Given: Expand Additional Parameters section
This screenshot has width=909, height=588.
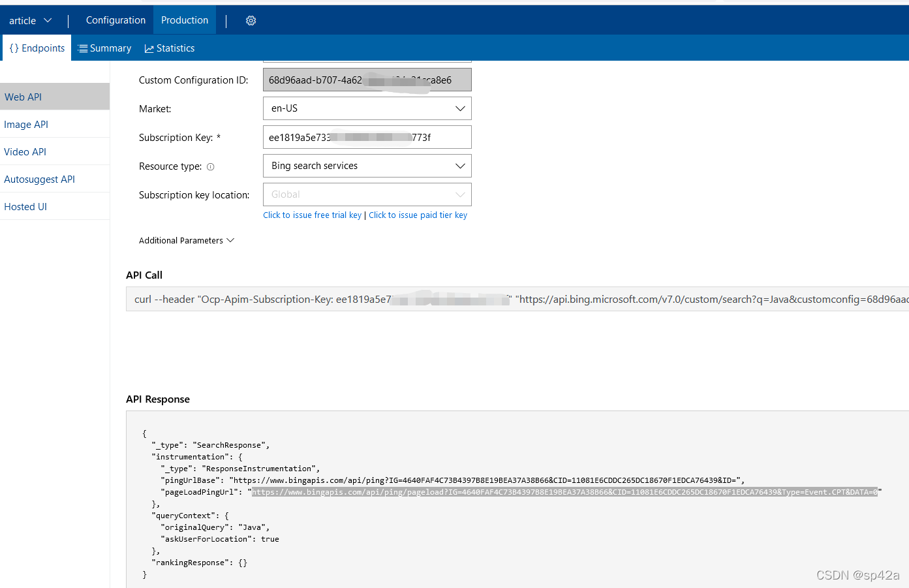Looking at the screenshot, I should click(186, 240).
